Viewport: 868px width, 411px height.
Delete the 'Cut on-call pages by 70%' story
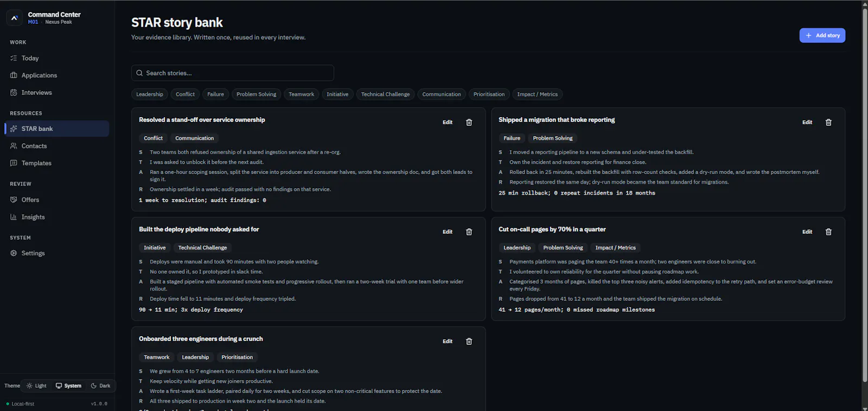coord(828,232)
